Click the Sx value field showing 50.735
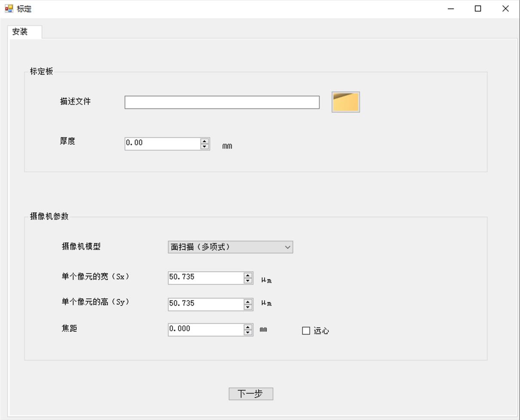 point(205,278)
